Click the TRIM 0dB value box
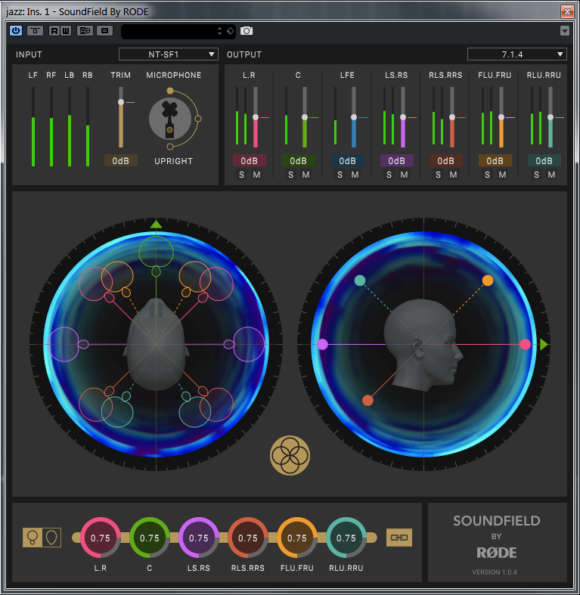Viewport: 580px width, 595px height. coord(121,161)
